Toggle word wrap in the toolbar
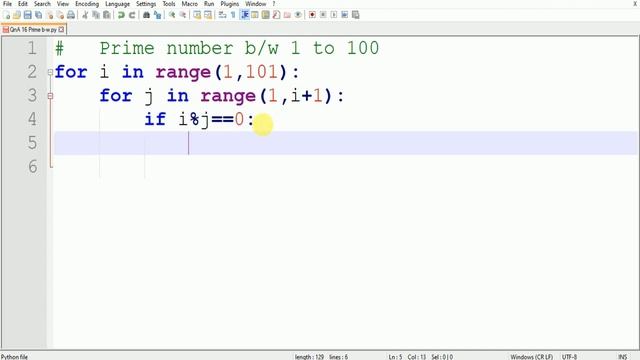This screenshot has height=360, width=640. 222,15
